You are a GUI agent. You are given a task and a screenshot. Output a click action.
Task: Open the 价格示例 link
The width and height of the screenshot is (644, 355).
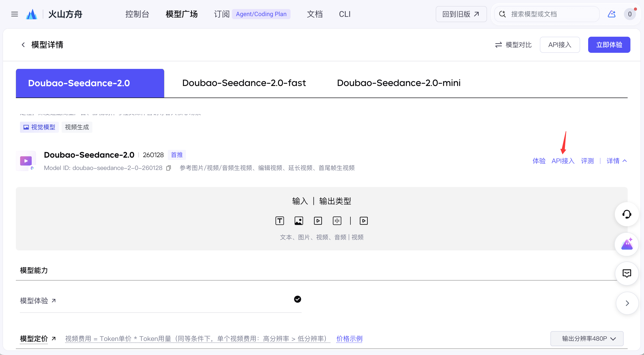click(349, 339)
